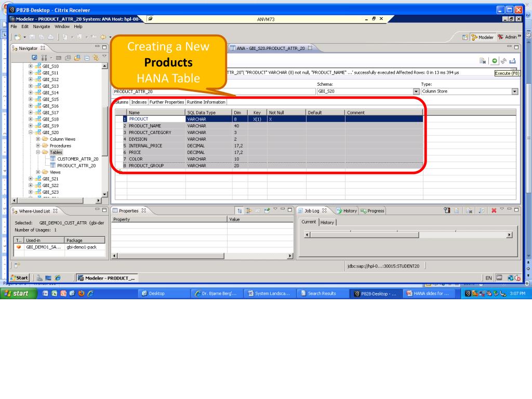This screenshot has width=532, height=399.
Task: Click the Navigator horizontal scrollbar
Action: tap(56, 201)
